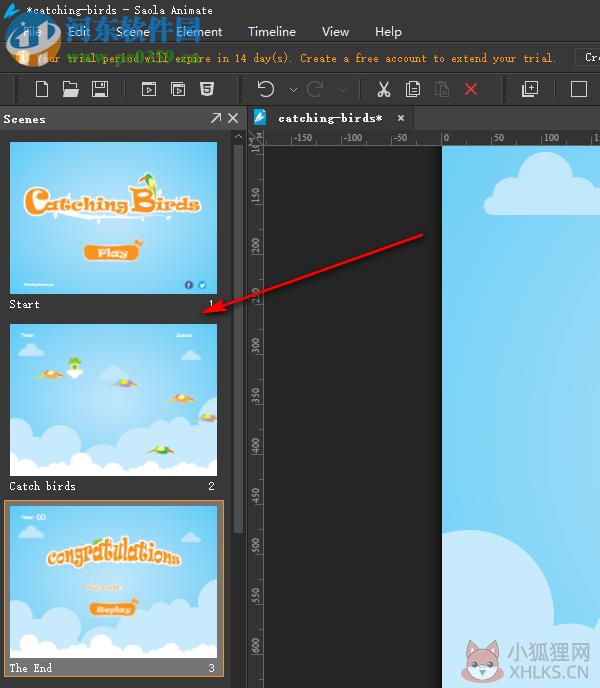Screen dimensions: 600x688
Task: Delete selection with red X icon
Action: [x=471, y=89]
